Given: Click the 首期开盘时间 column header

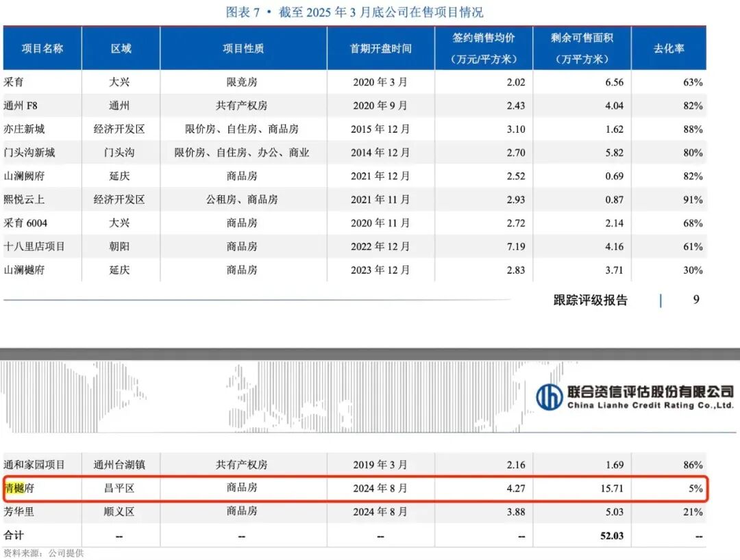Looking at the screenshot, I should (380, 49).
